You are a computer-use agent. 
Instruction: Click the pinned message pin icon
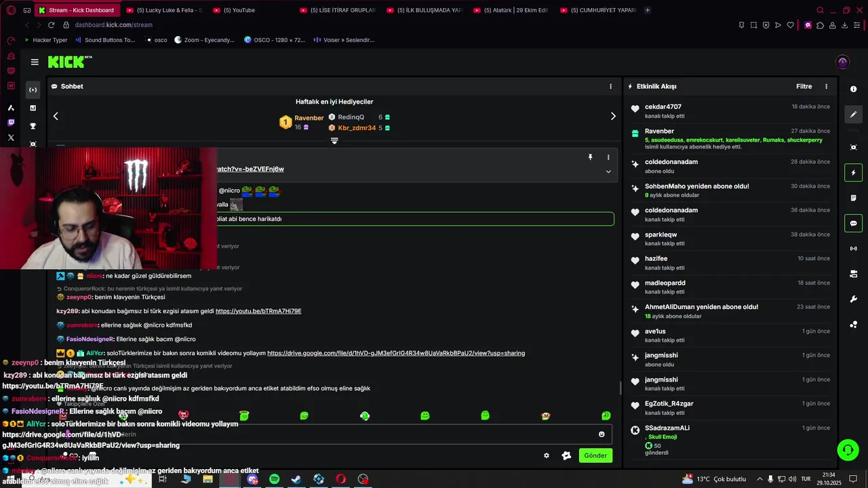coord(590,157)
